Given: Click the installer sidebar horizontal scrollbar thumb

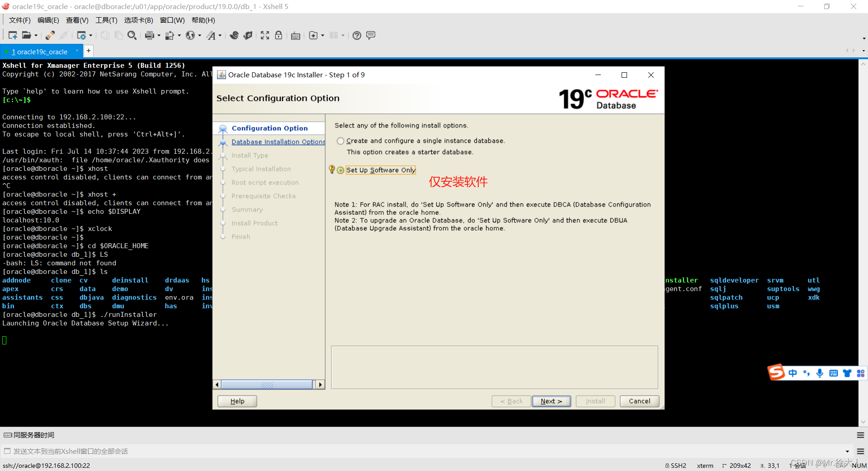Looking at the screenshot, I should coord(267,385).
